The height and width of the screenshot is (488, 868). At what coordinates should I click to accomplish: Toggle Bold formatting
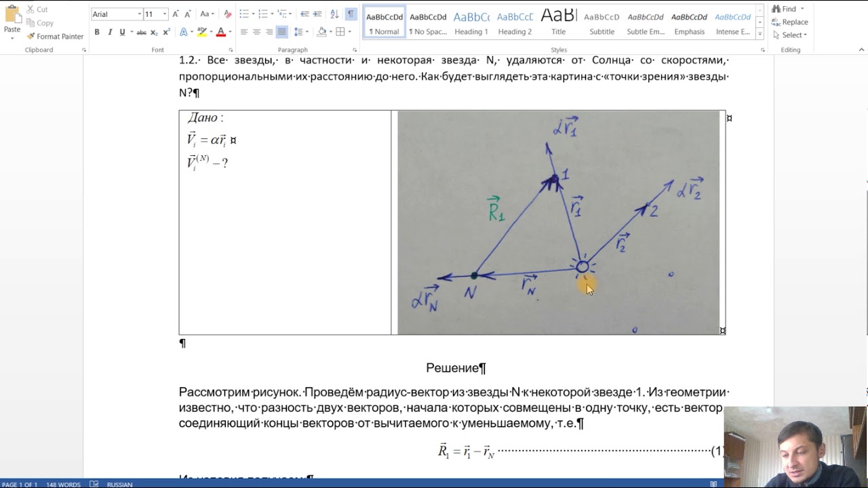tap(97, 32)
